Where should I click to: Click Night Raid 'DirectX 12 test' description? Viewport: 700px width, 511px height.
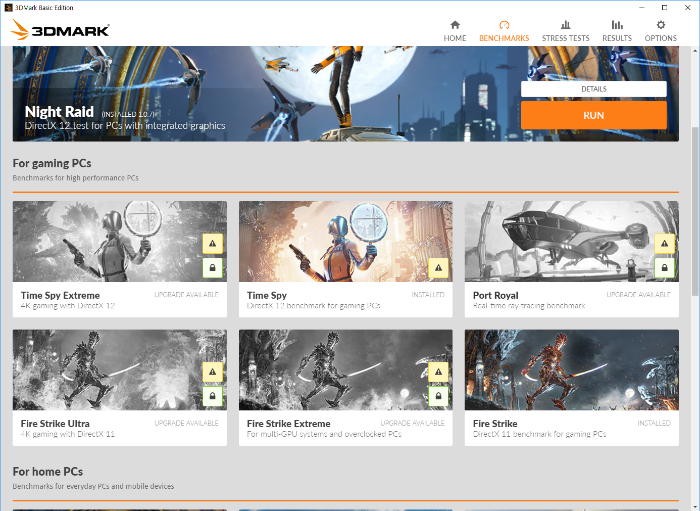125,125
